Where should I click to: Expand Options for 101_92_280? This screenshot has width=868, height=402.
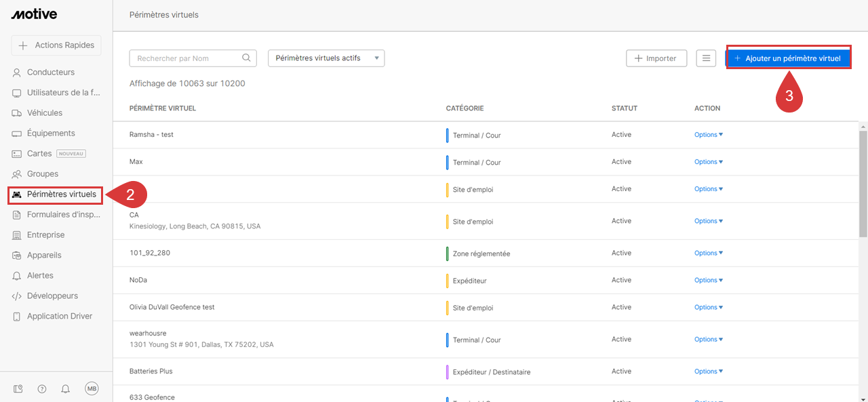tap(708, 253)
